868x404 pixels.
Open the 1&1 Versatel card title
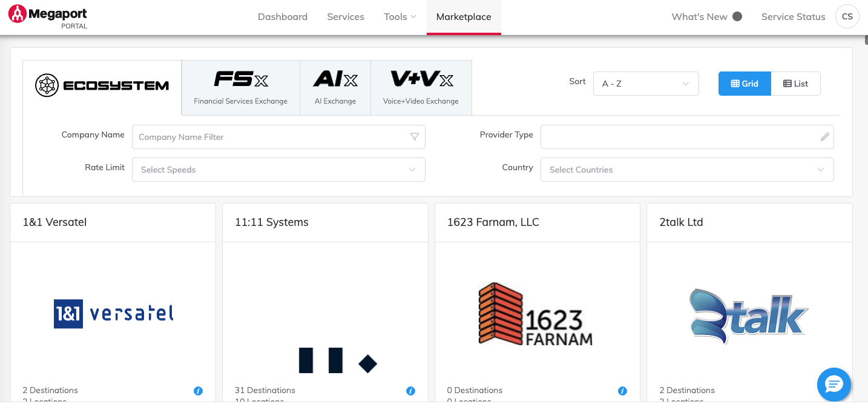pyautogui.click(x=54, y=222)
